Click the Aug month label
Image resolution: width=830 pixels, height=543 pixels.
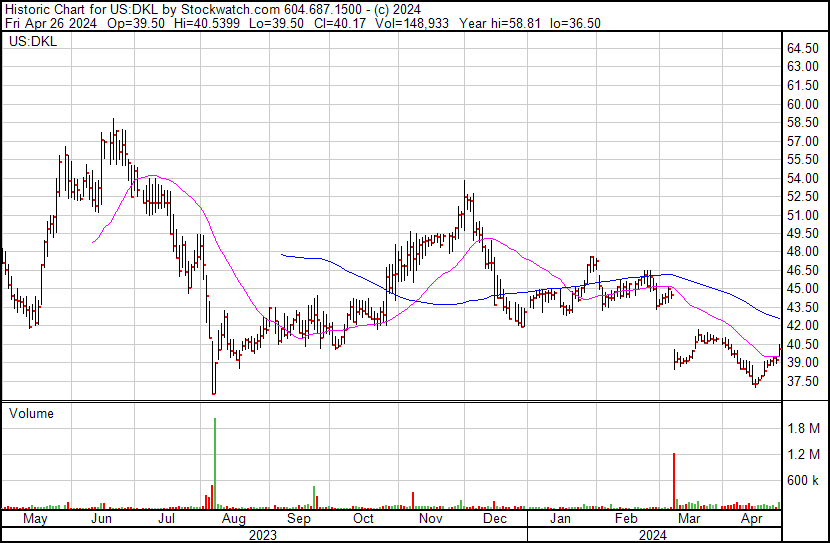point(233,519)
